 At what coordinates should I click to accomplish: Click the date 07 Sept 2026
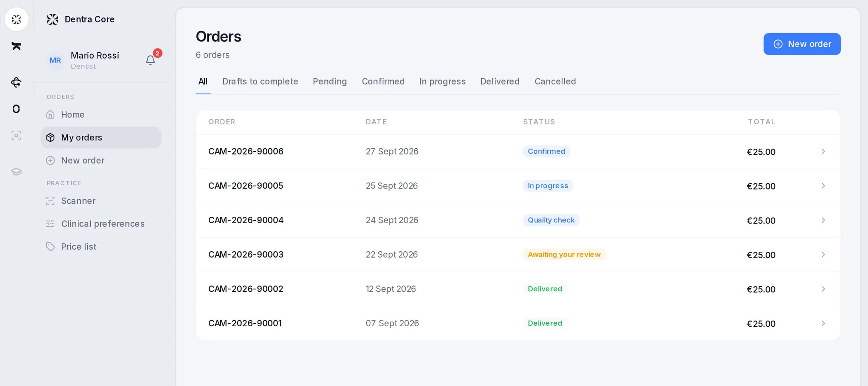[392, 323]
